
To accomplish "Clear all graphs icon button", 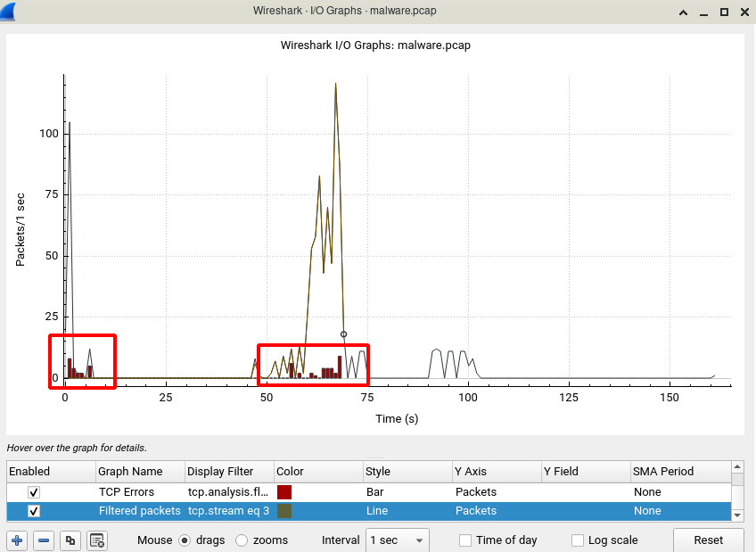I will coord(97,540).
